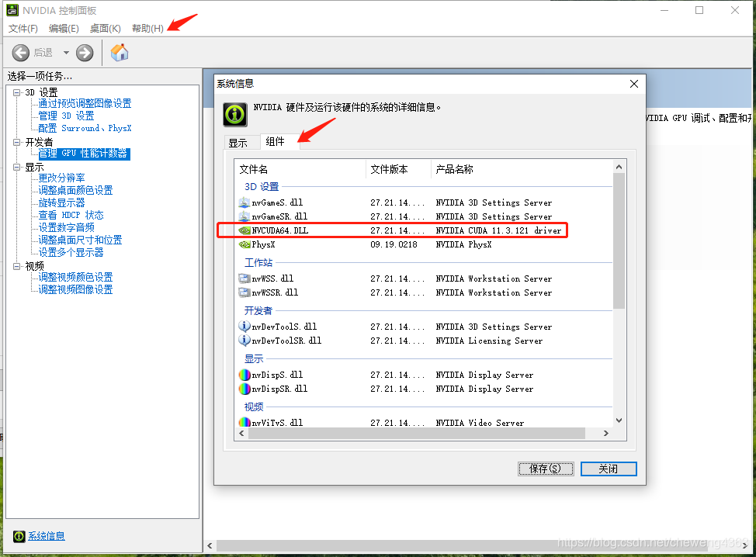Collapse the 3D 设置 tree node
The width and height of the screenshot is (756, 557).
[x=17, y=92]
